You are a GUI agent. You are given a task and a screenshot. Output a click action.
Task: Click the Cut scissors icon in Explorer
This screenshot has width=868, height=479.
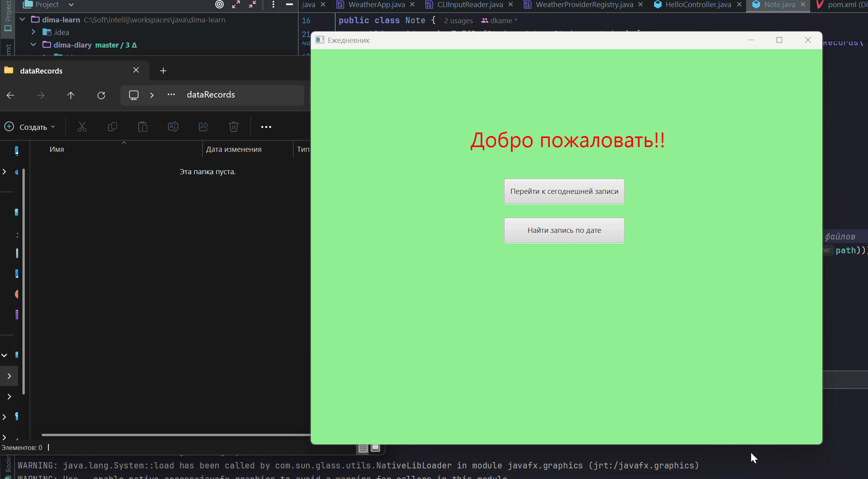tap(82, 127)
